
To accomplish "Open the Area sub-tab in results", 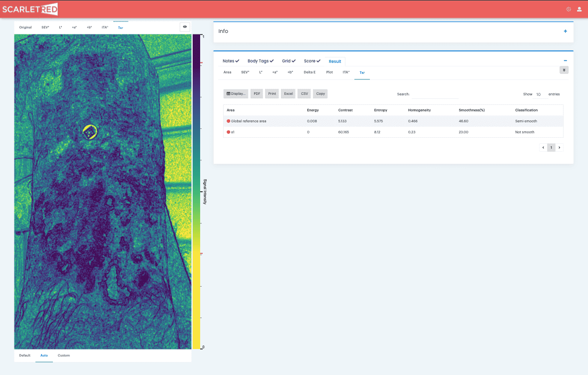I will pos(227,72).
